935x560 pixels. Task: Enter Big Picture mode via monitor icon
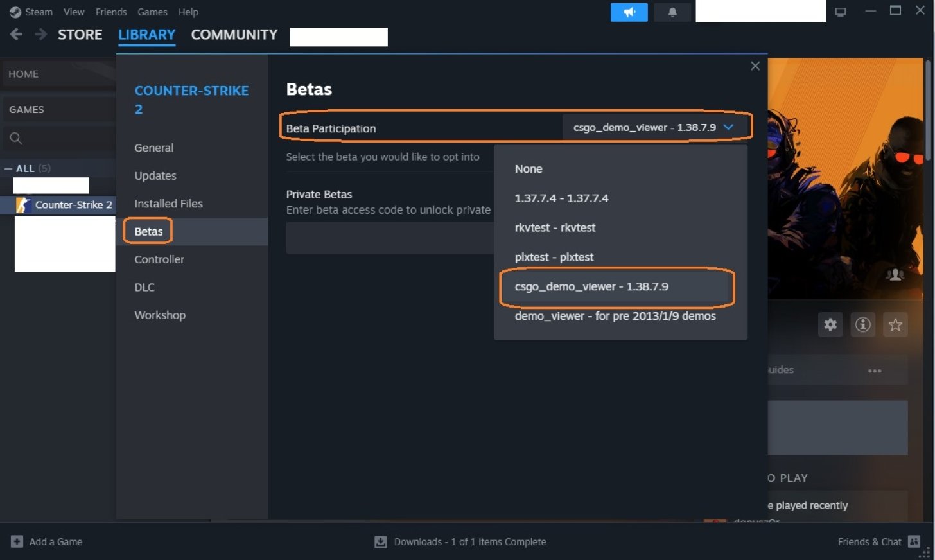click(840, 11)
